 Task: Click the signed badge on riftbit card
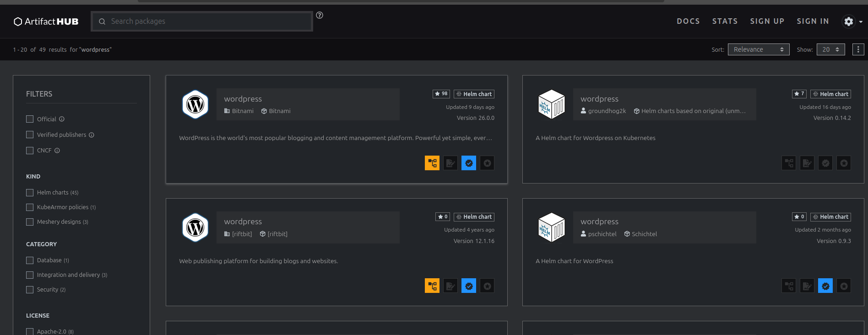coord(450,286)
